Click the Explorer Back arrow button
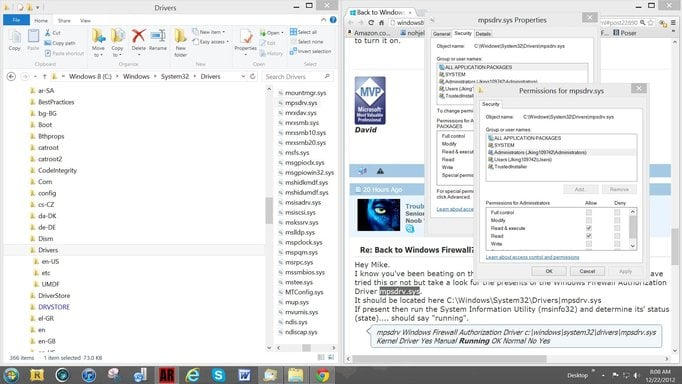The width and height of the screenshot is (682, 384). pyautogui.click(x=11, y=77)
